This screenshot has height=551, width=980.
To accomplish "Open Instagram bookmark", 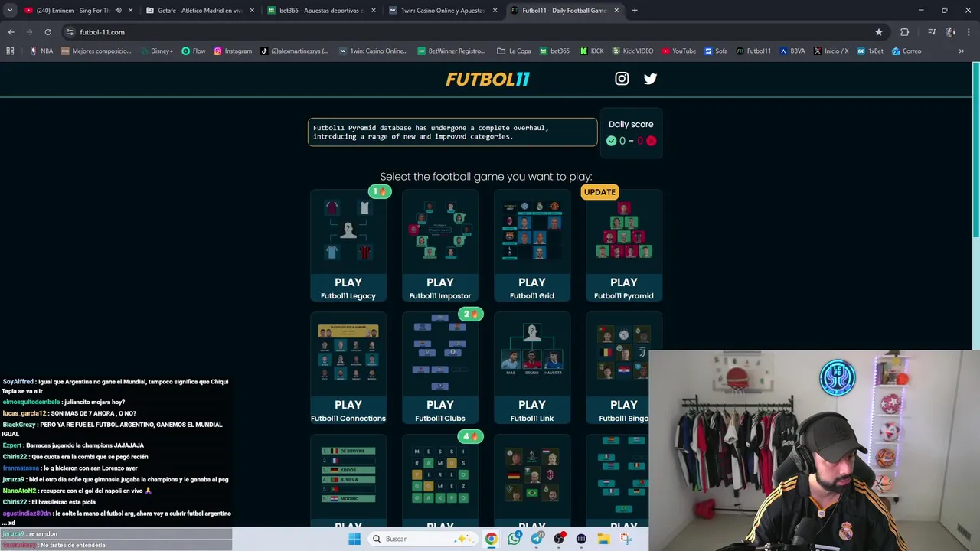I will pos(233,51).
